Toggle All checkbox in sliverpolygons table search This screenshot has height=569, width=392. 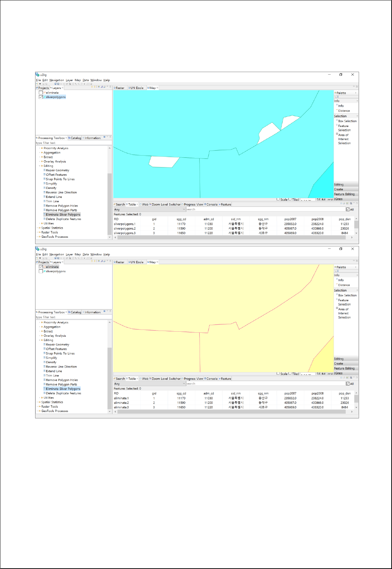point(348,209)
